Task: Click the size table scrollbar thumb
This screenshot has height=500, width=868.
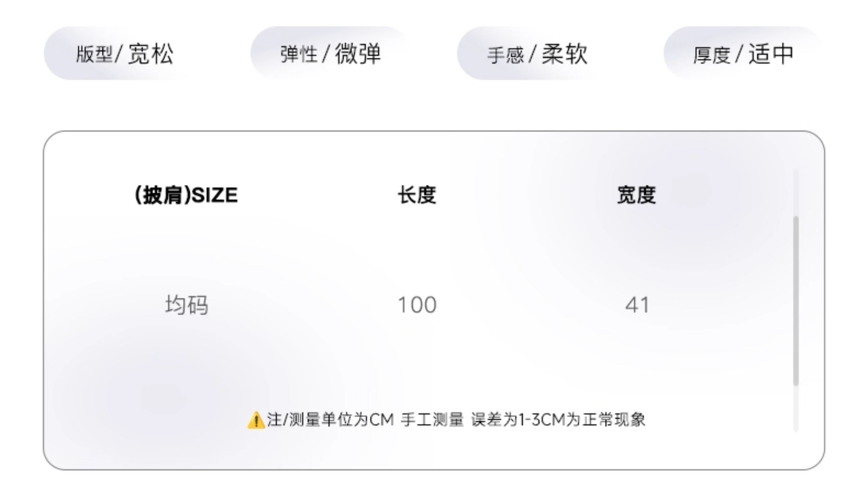Action: point(796,301)
